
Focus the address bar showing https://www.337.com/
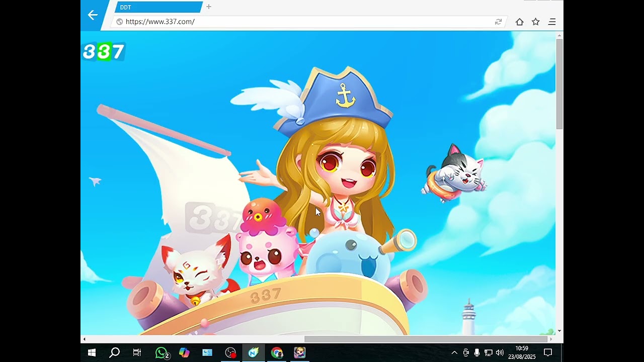[308, 22]
